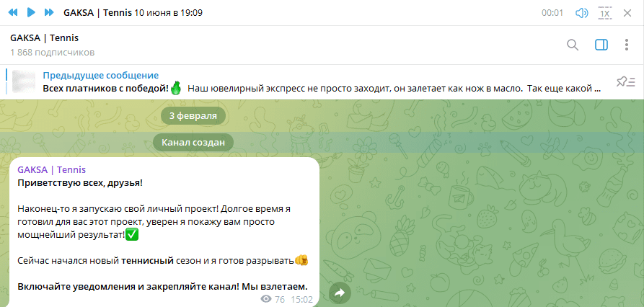Click the '3 февраля' date badge
The width and height of the screenshot is (644, 307).
[x=193, y=115]
